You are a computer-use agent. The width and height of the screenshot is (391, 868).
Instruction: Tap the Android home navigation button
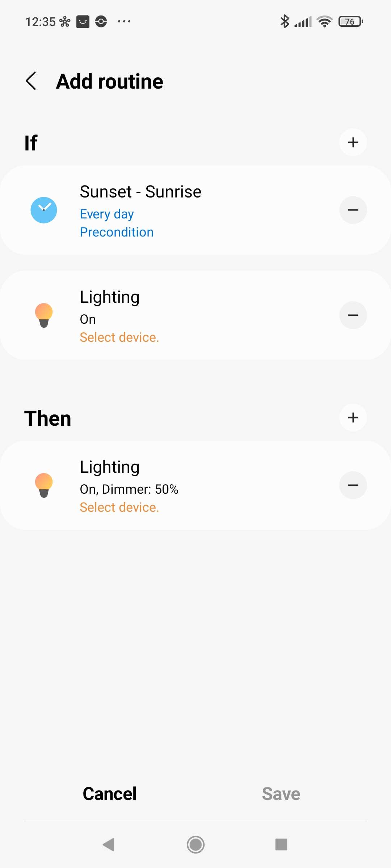pos(195,845)
